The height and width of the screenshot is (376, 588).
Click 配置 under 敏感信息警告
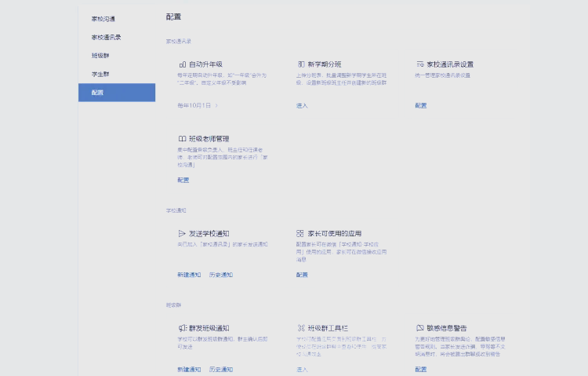[421, 369]
